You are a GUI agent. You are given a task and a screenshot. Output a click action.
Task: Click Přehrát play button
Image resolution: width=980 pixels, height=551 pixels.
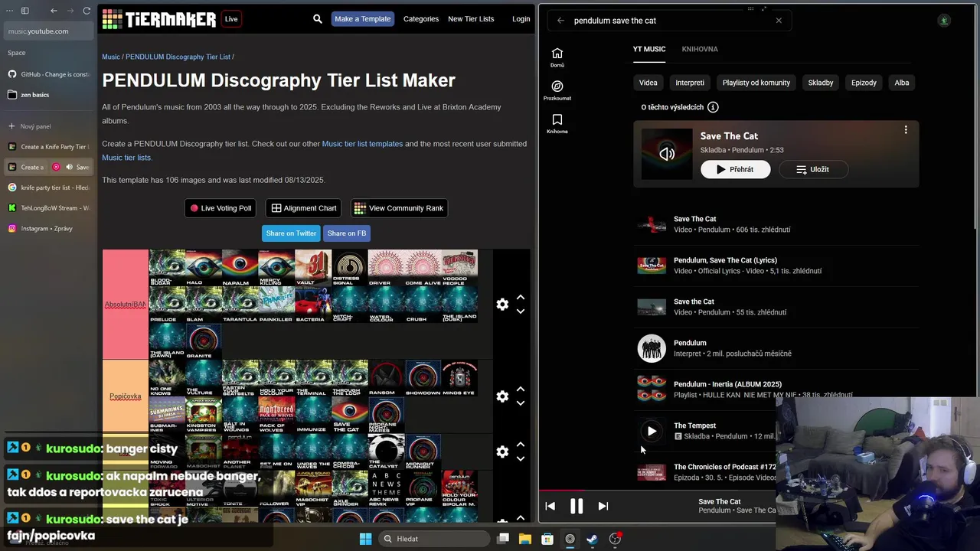coord(736,169)
